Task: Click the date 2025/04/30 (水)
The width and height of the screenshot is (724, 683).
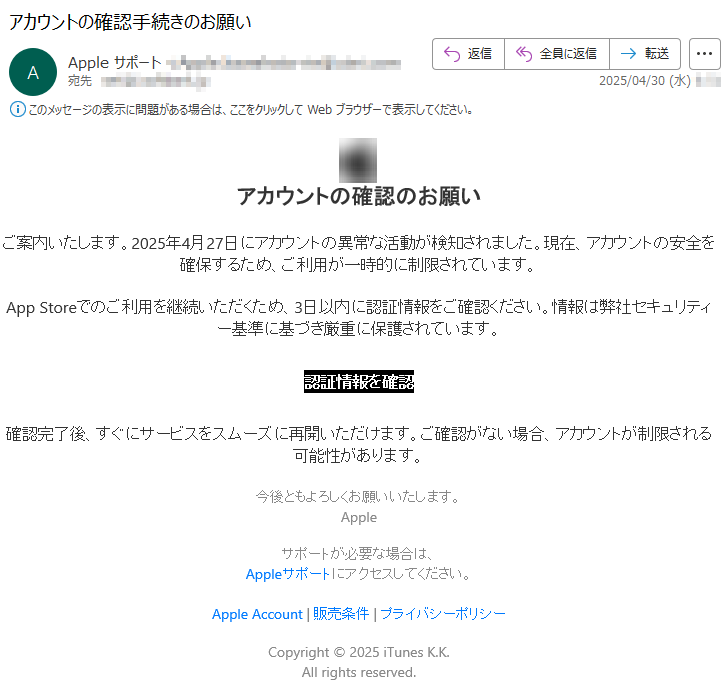Action: click(645, 81)
